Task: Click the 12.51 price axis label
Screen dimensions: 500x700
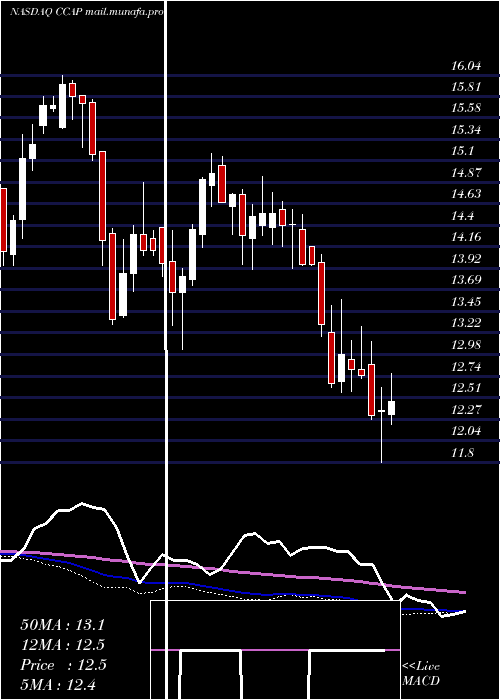Action: tap(466, 388)
